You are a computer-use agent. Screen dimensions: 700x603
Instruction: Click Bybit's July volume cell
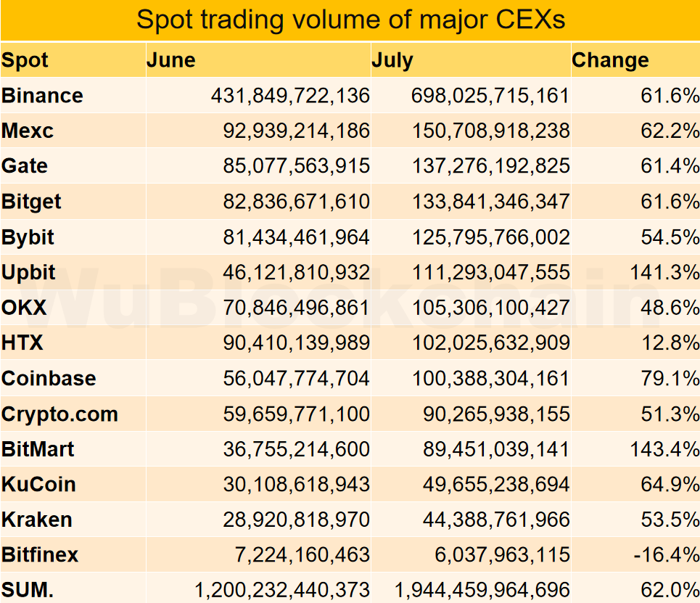(x=490, y=237)
